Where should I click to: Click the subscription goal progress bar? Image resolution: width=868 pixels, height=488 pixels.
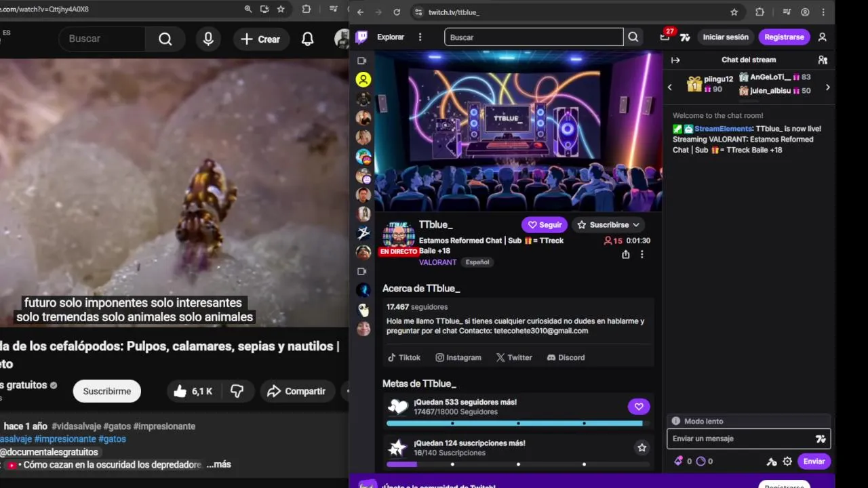pyautogui.click(x=518, y=464)
